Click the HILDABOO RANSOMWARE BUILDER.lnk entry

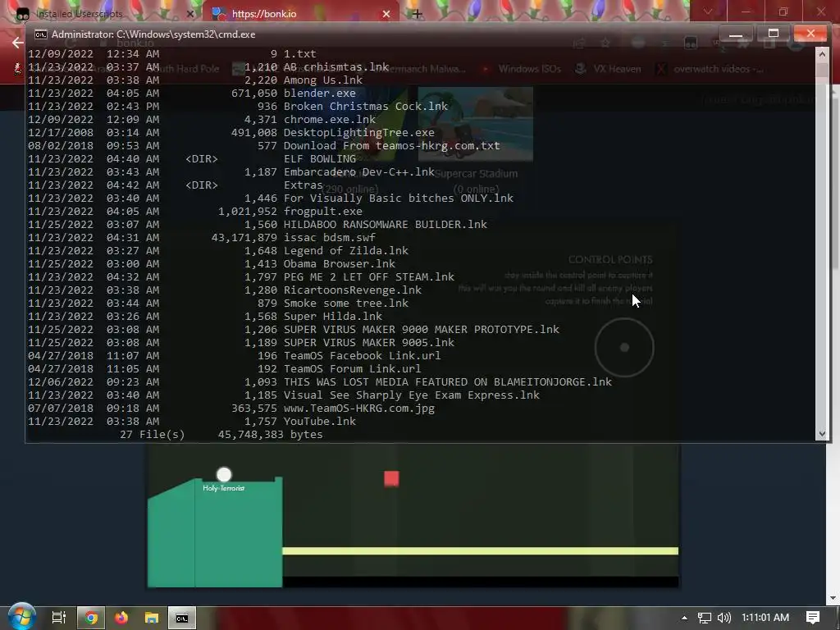pyautogui.click(x=386, y=225)
